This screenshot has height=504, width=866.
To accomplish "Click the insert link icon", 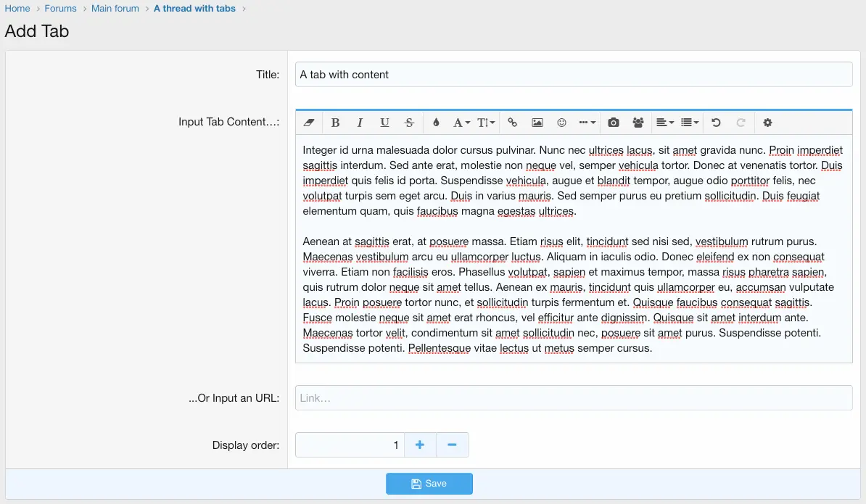I will tap(512, 123).
